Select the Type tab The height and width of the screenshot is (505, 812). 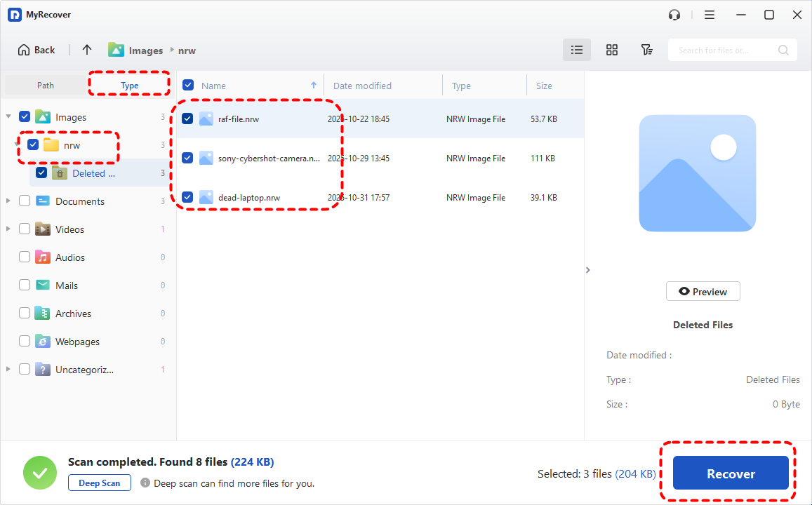pyautogui.click(x=130, y=86)
